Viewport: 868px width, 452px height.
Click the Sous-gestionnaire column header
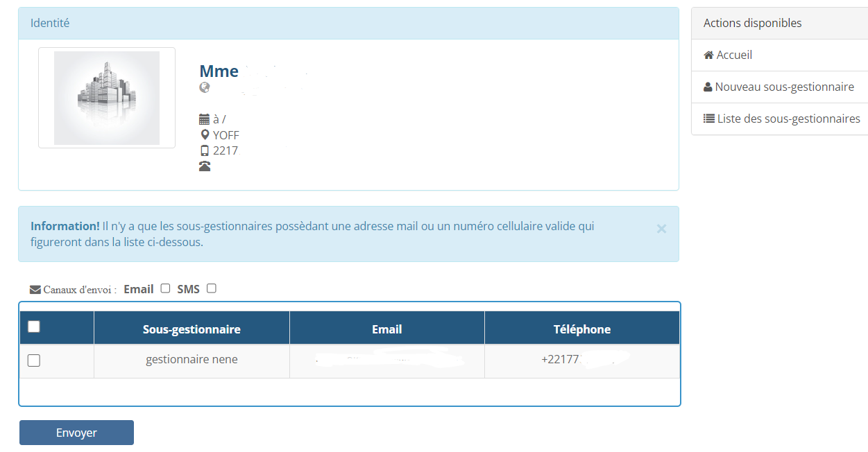192,329
